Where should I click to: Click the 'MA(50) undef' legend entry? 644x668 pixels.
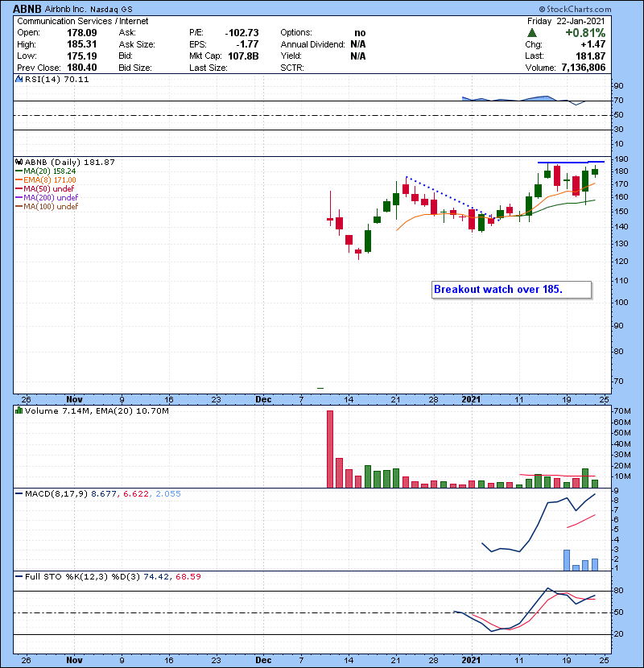tap(48, 188)
